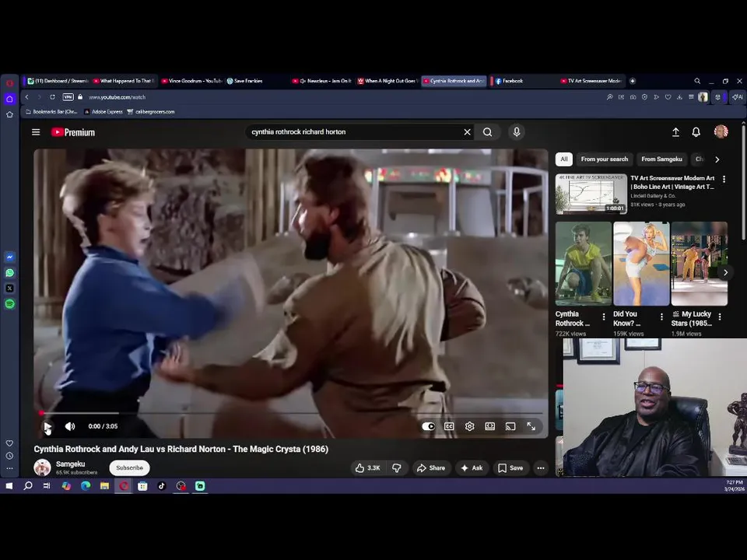Select From Samgeku chip
This screenshot has width=747, height=560.
tap(661, 159)
